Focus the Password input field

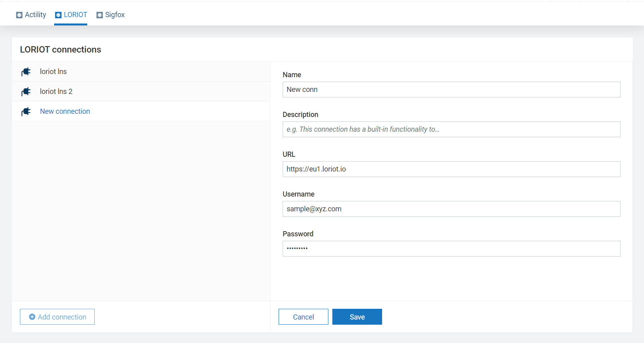(451, 249)
